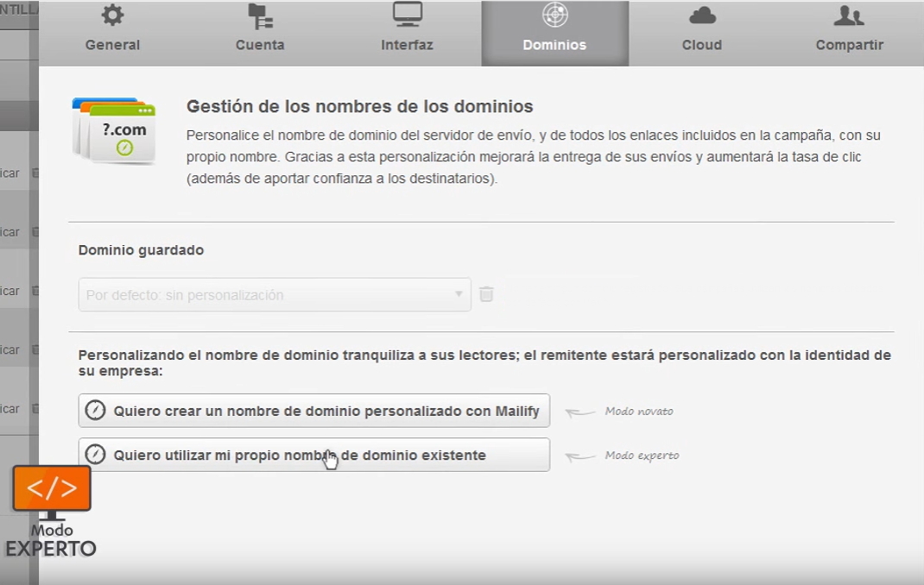
Task: Click the Cloud icon in top bar
Action: point(701,16)
